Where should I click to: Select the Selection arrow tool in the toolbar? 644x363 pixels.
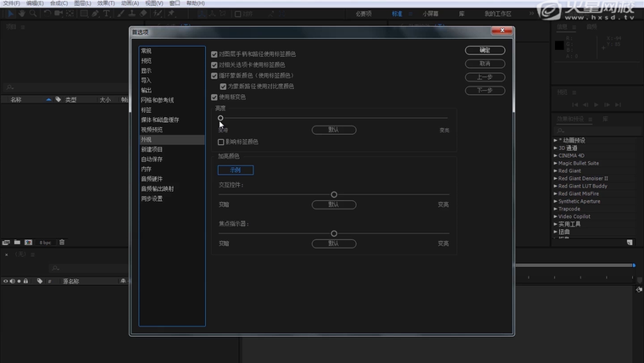click(x=9, y=14)
